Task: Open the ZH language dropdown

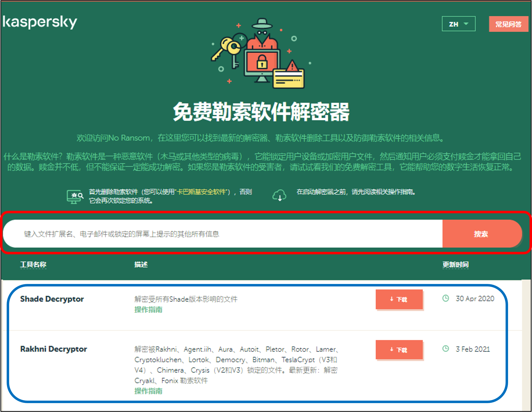Action: (x=458, y=24)
